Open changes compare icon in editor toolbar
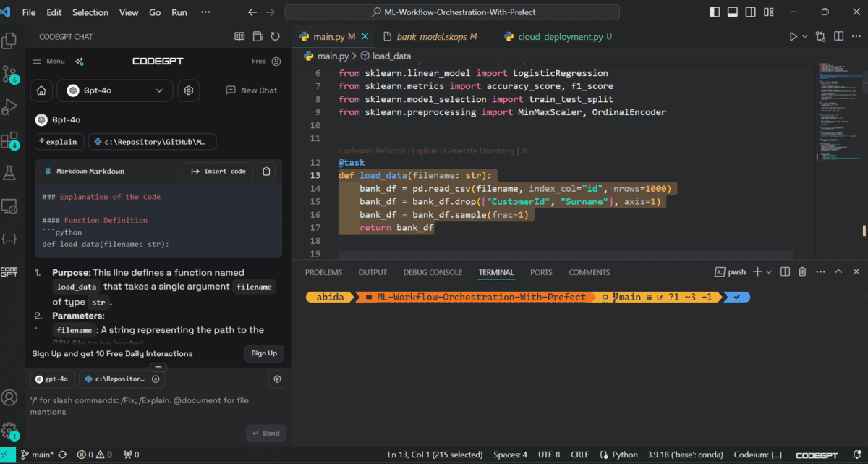Screen dimensions: 868x464 pos(821,36)
